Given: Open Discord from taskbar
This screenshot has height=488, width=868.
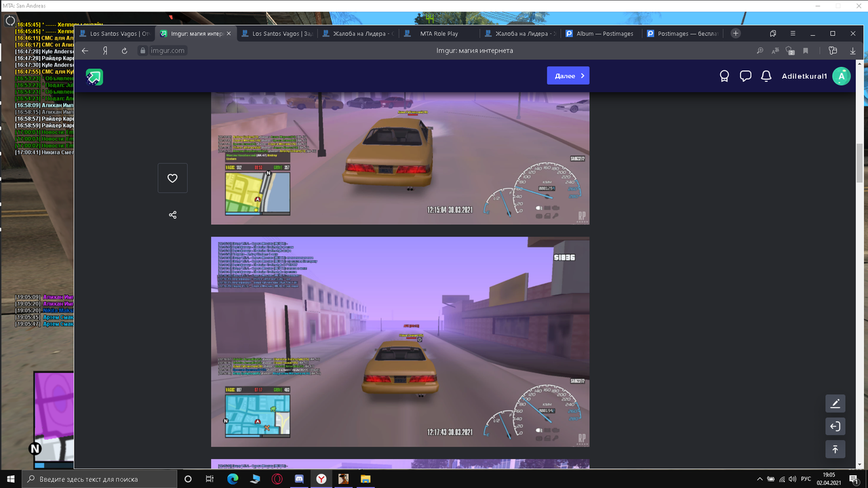Looking at the screenshot, I should coord(299,479).
